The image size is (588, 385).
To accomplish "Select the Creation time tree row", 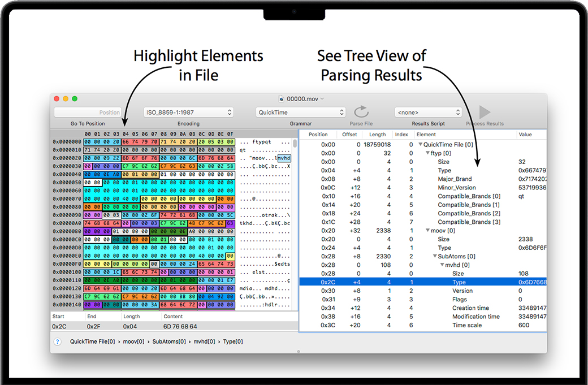I will (470, 308).
